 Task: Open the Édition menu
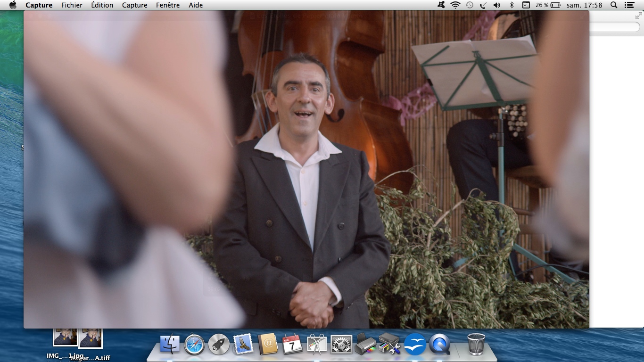point(102,5)
